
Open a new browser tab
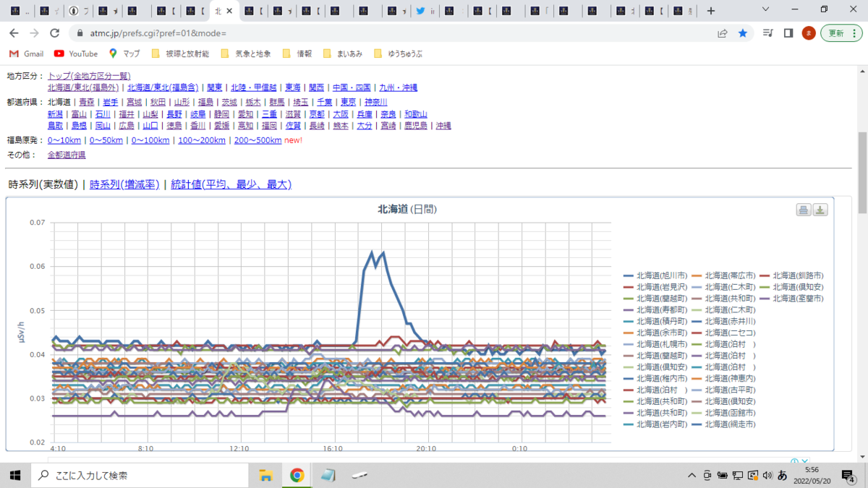click(x=711, y=11)
